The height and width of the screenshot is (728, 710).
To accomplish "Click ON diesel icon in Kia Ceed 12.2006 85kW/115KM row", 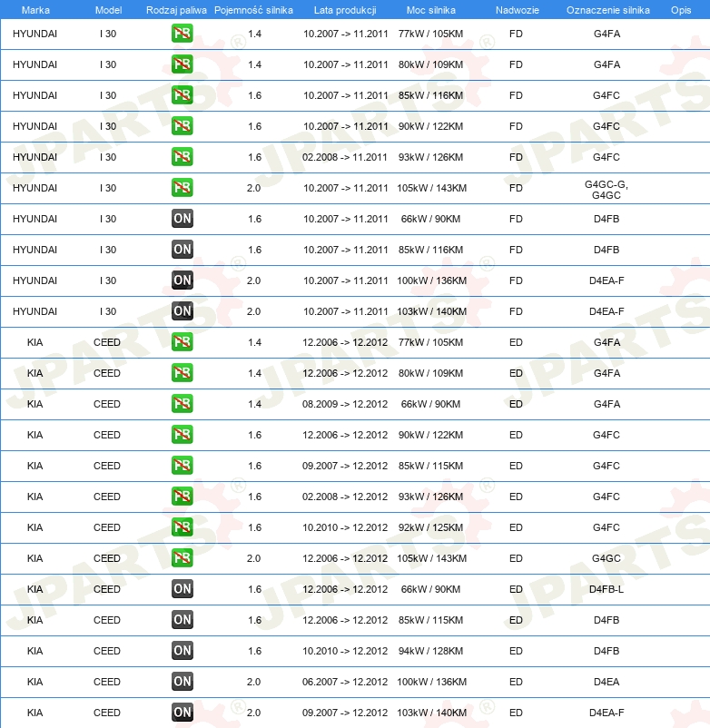I will [x=182, y=620].
